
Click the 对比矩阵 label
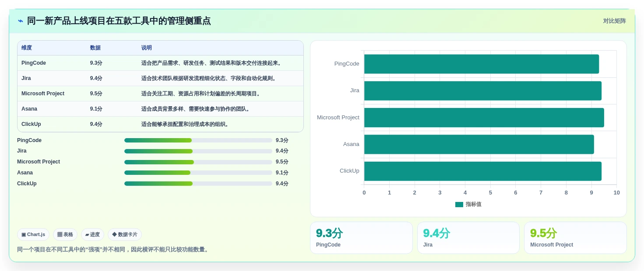click(614, 21)
